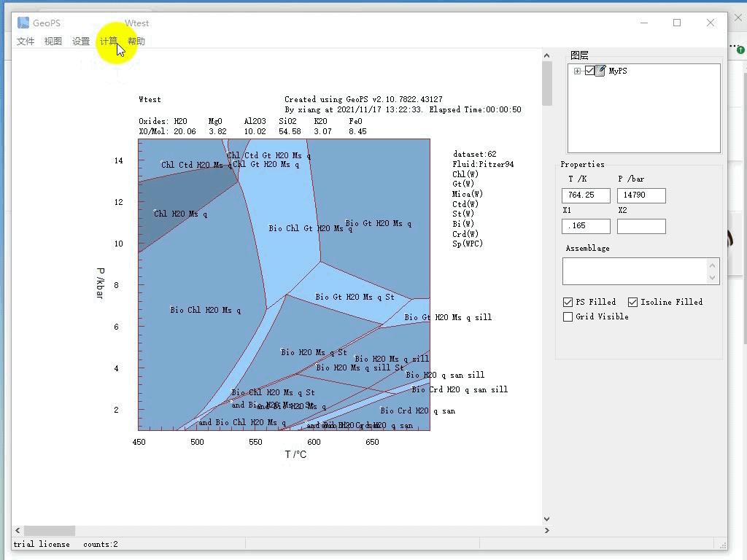Uncheck the PS Filled checkbox

[x=568, y=302]
